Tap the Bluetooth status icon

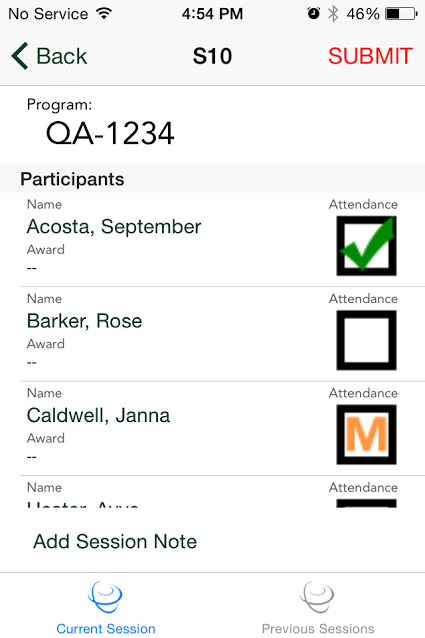tap(333, 14)
